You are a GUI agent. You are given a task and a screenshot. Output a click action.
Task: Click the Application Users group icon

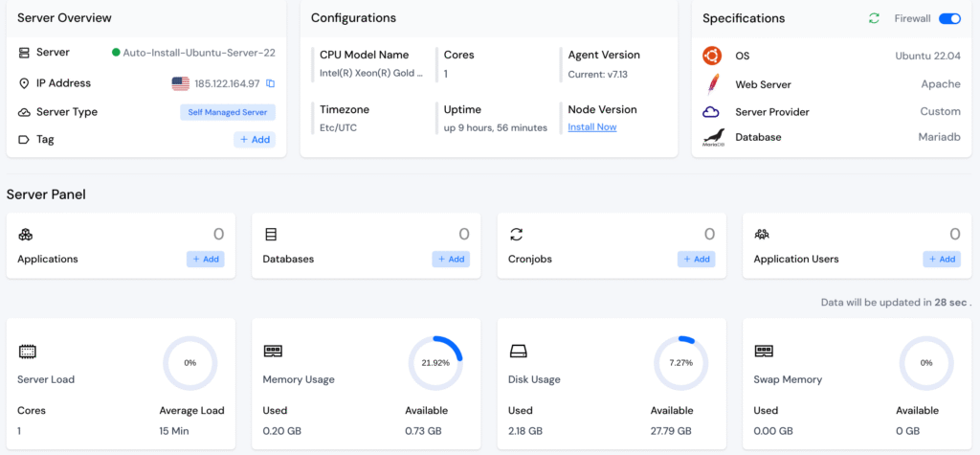tap(762, 235)
